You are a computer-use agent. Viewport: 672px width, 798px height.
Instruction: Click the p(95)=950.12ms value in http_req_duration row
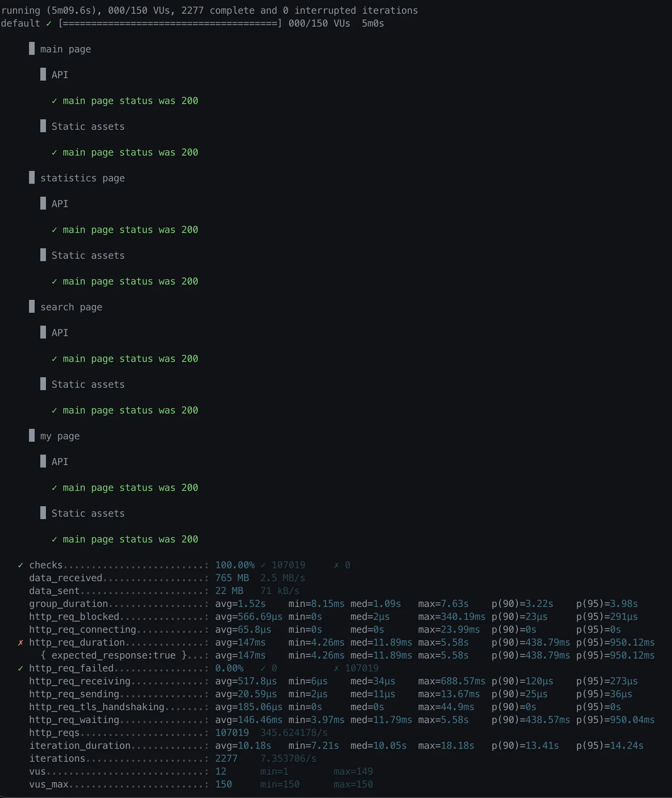tap(615, 642)
